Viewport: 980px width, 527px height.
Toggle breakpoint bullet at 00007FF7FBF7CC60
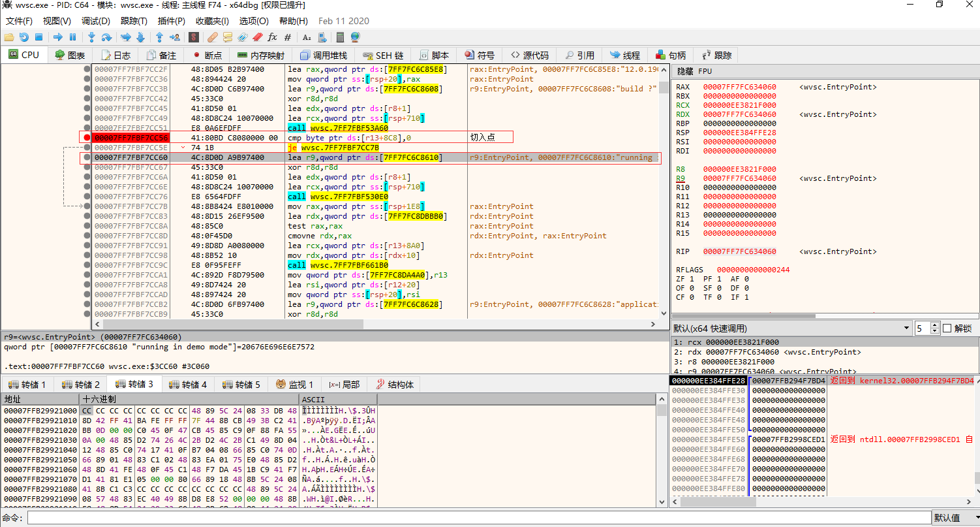click(87, 157)
